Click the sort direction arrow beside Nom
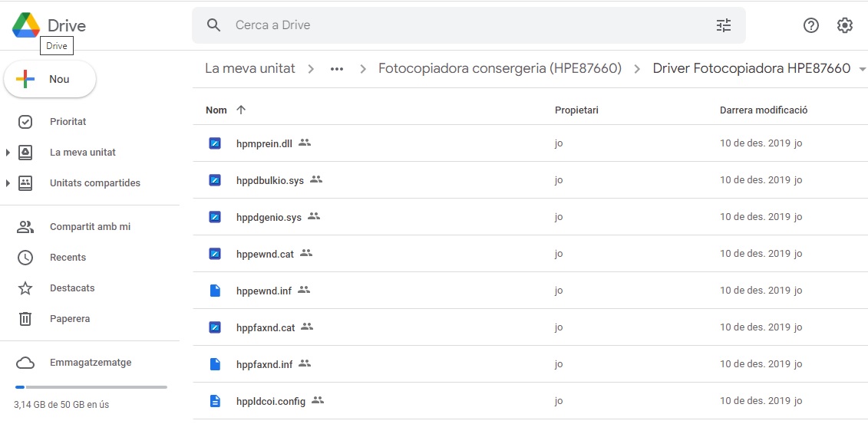This screenshot has height=424, width=868. click(241, 110)
